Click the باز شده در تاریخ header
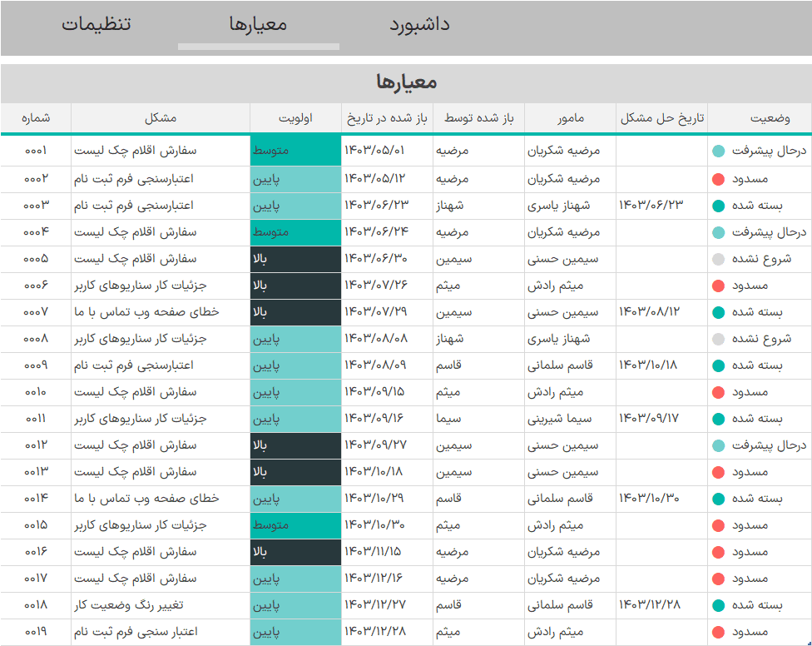 [x=388, y=118]
